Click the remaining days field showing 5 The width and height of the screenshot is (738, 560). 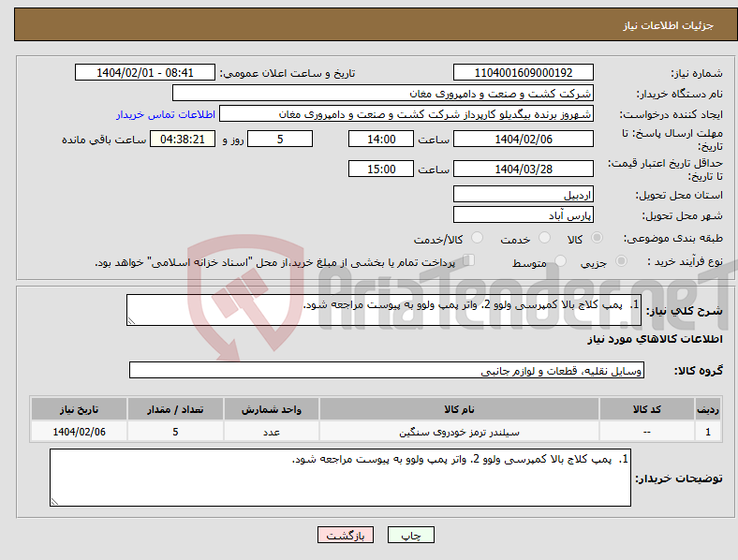pos(280,140)
